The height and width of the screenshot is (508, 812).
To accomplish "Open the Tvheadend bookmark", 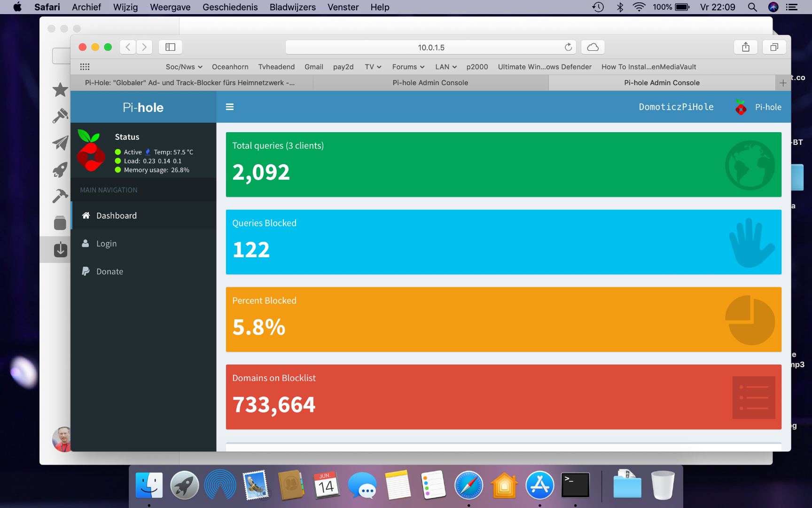I will coord(276,67).
